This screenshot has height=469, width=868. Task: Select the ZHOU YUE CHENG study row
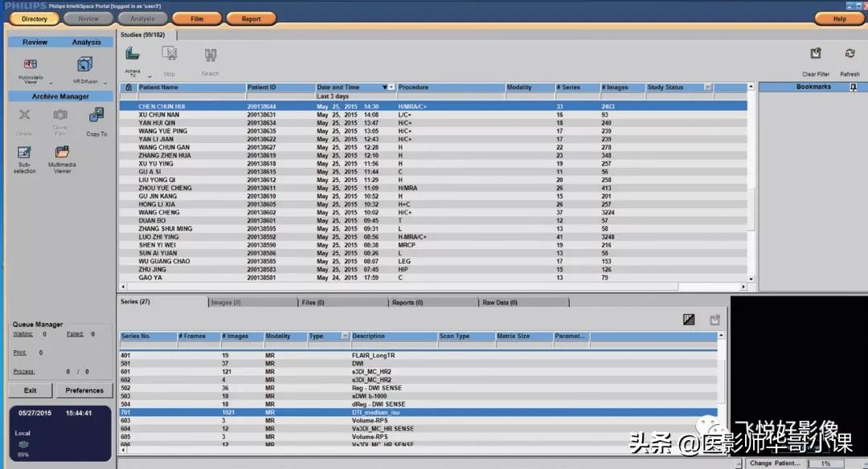click(x=165, y=188)
